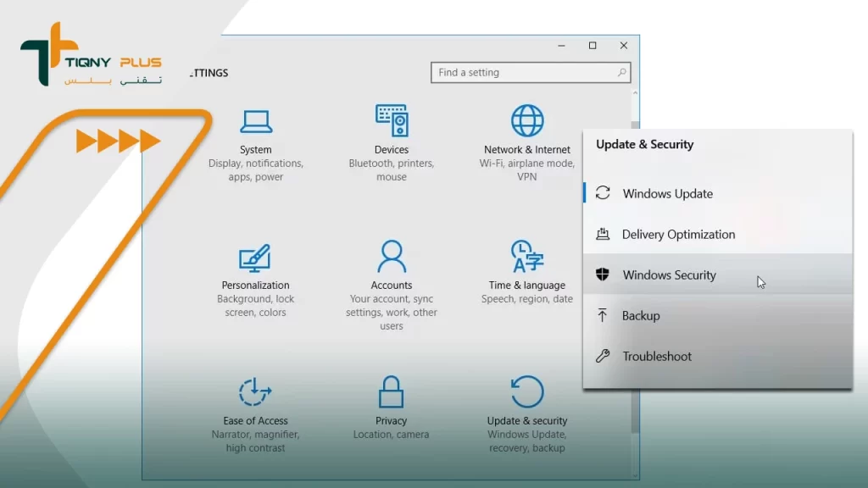Open the Troubleshoot menu entry
The image size is (868, 488).
tap(718, 356)
